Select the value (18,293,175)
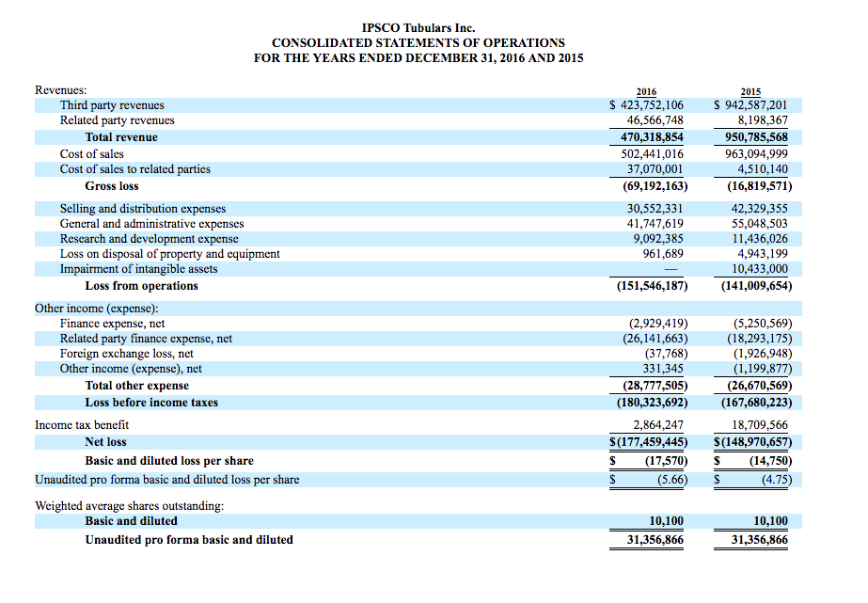Image resolution: width=868 pixels, height=603 pixels. [760, 339]
